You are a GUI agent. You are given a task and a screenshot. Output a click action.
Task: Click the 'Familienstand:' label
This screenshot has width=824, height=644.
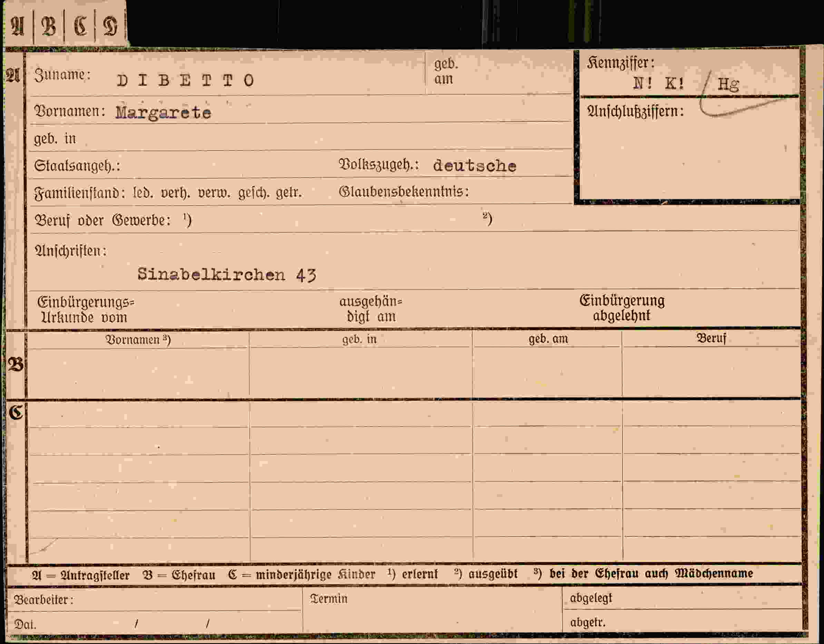pos(80,193)
